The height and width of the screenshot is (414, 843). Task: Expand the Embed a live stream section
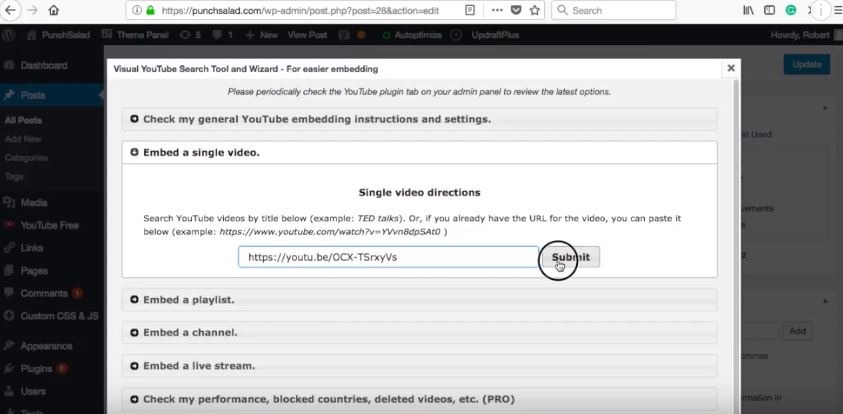coord(419,366)
